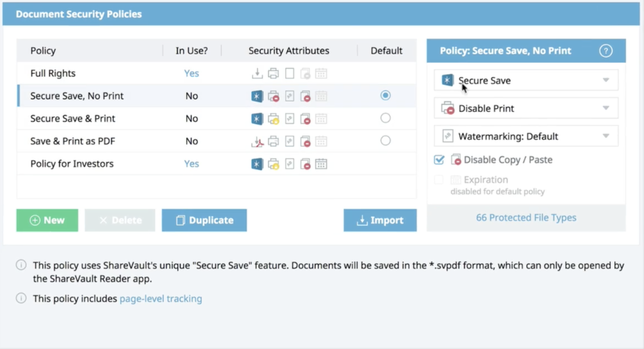Screen dimensions: 644x349
Task: Click the watermark icon in Policy for Investors row
Action: pyautogui.click(x=290, y=164)
